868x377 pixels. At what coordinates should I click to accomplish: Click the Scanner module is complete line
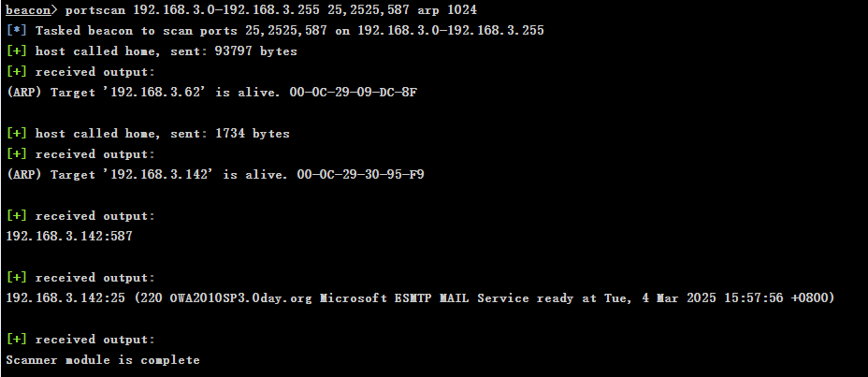tap(103, 360)
